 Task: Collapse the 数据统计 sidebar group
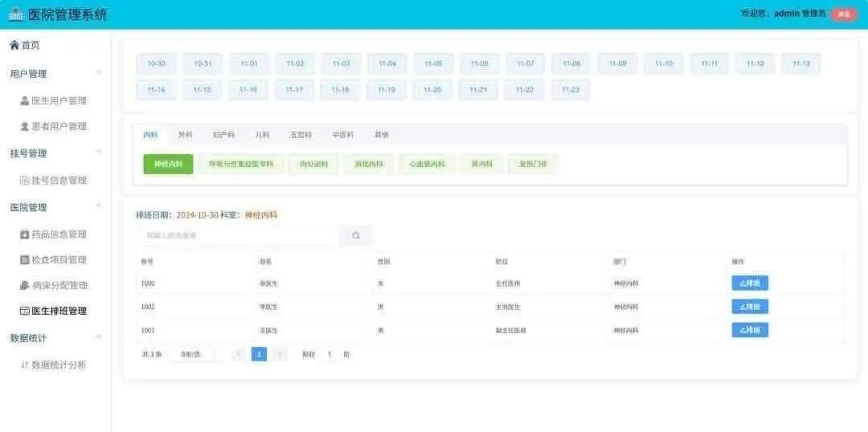[99, 337]
